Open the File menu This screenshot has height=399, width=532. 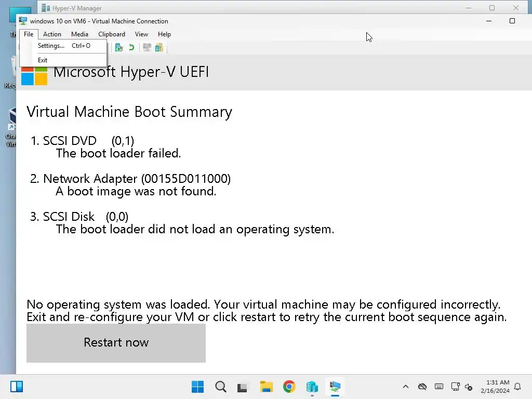coord(29,34)
